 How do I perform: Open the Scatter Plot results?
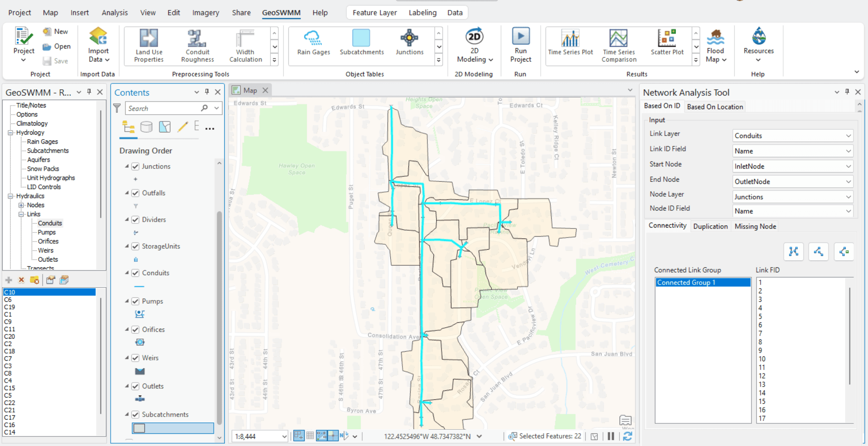pos(667,43)
